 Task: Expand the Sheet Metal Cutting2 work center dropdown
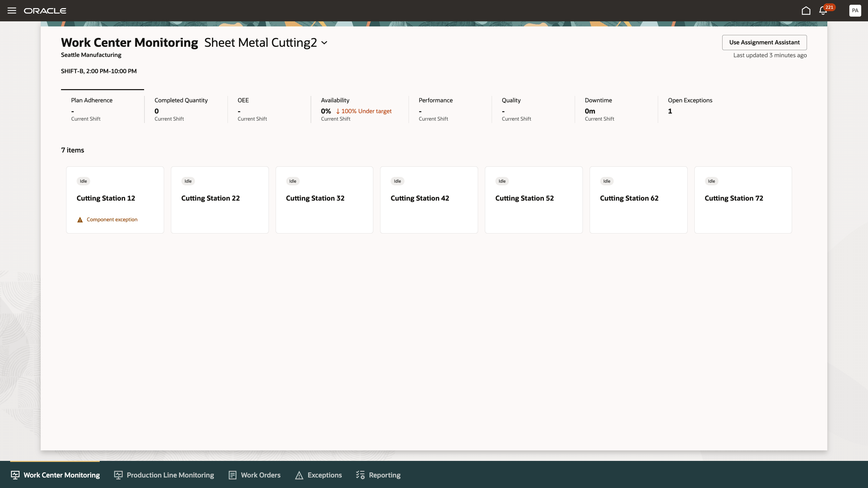pyautogui.click(x=324, y=43)
